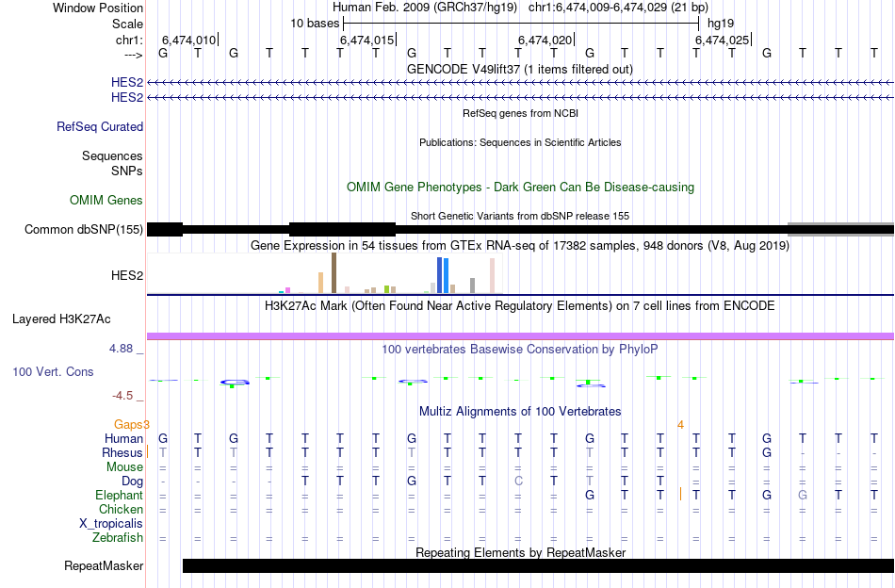Open the OMIM Gene Phenotypes track title
Screen dimensions: 895x588
pos(520,188)
